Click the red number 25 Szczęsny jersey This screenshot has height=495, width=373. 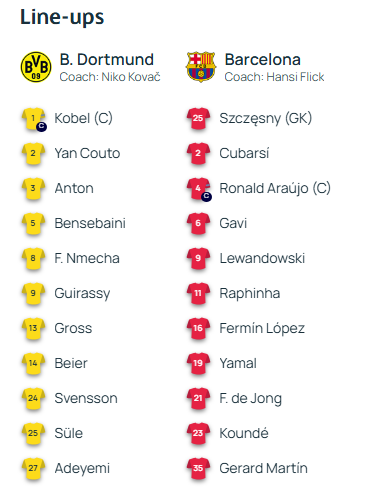click(198, 119)
